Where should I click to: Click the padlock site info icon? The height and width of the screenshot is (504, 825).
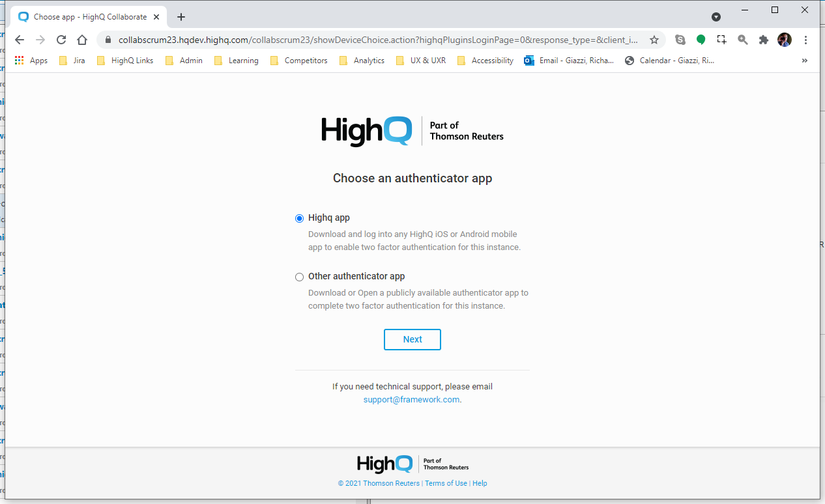click(109, 40)
